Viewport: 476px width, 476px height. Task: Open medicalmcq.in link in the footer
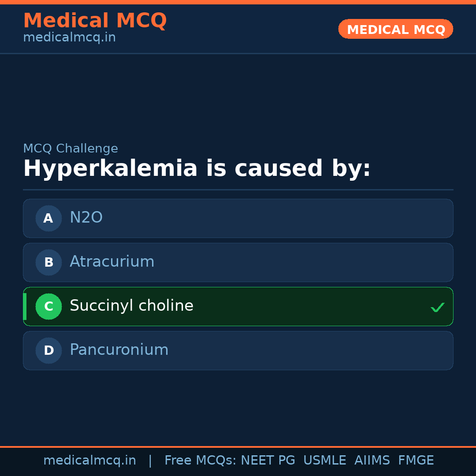(x=89, y=461)
